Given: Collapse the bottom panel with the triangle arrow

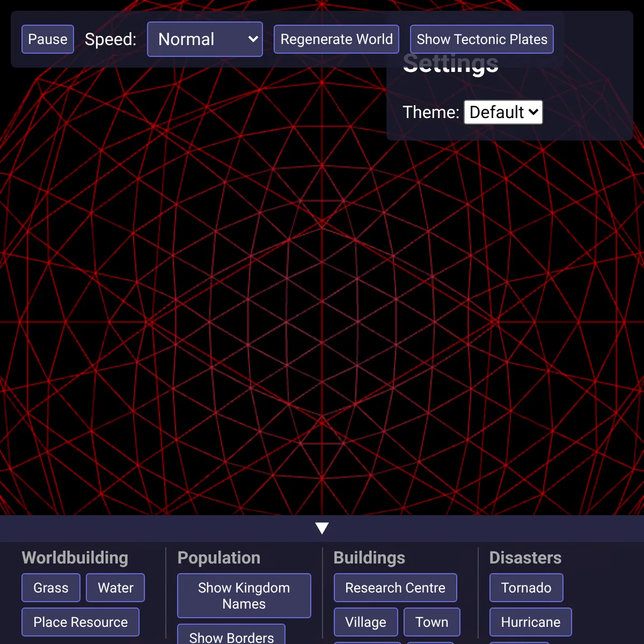Looking at the screenshot, I should (x=322, y=529).
